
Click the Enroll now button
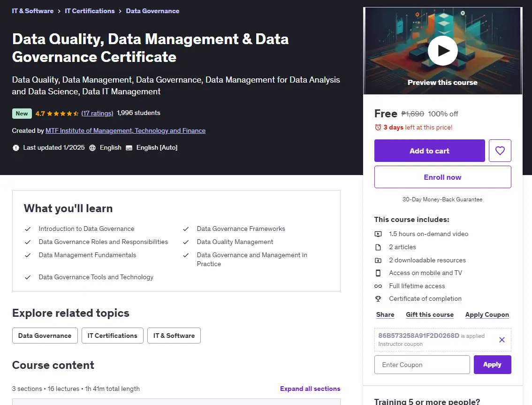pos(442,177)
